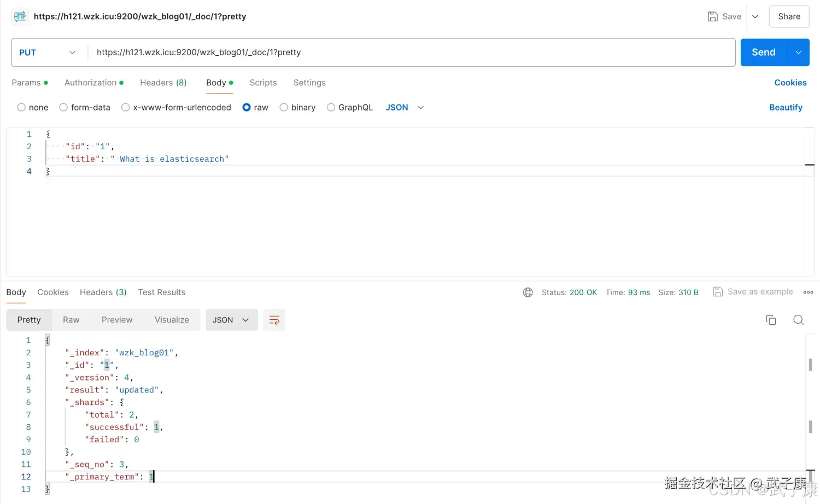Viewport: 820px width, 504px height.
Task: Click the wrap lines icon in response
Action: (274, 320)
